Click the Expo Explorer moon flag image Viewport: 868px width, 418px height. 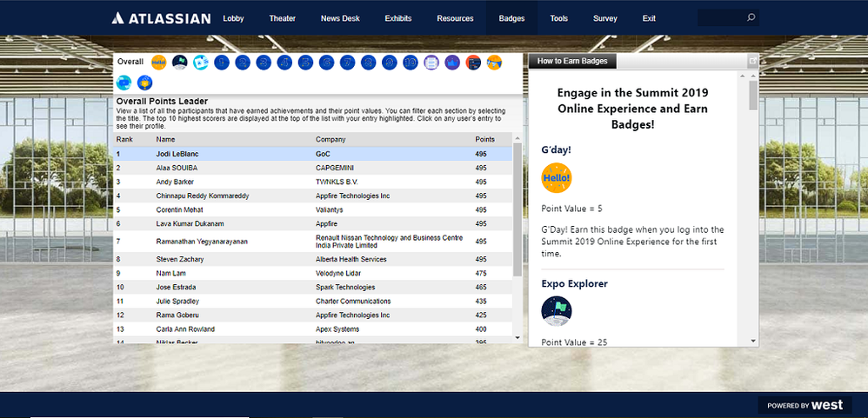557,311
